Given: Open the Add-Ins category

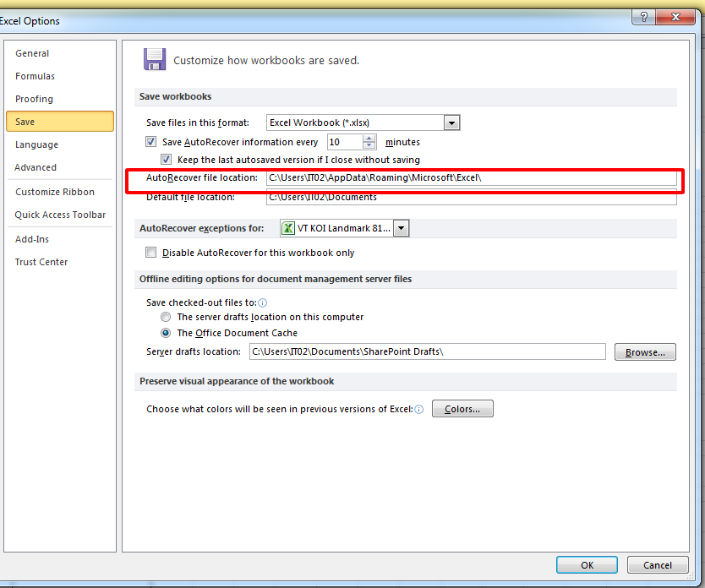Looking at the screenshot, I should tap(32, 239).
